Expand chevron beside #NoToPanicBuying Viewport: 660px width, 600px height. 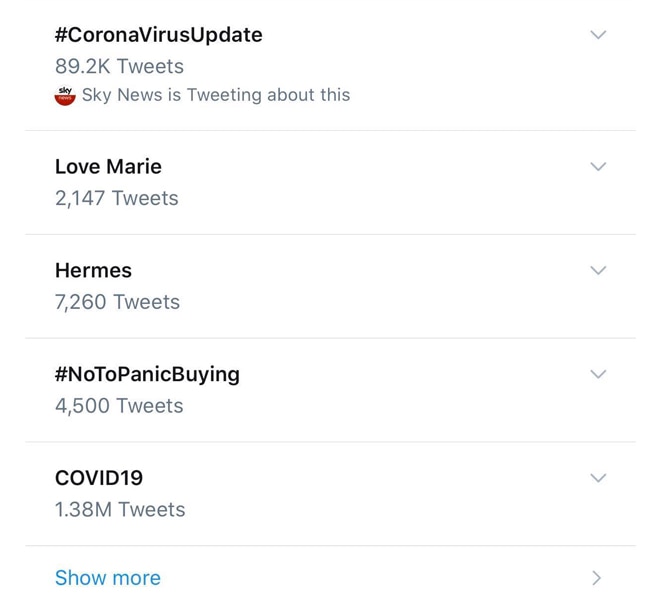tap(598, 374)
